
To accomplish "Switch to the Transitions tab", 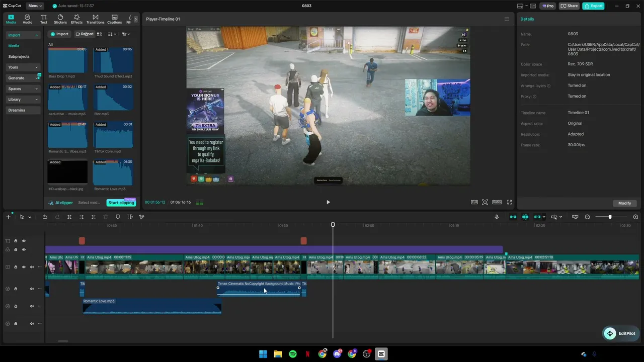I will point(95,19).
